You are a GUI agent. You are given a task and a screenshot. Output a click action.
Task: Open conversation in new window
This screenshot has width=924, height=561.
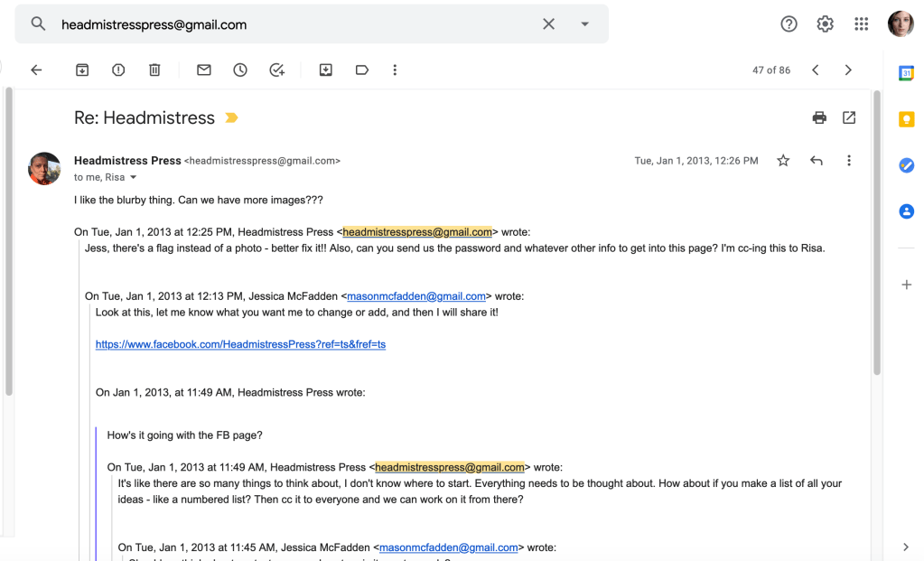(x=849, y=117)
